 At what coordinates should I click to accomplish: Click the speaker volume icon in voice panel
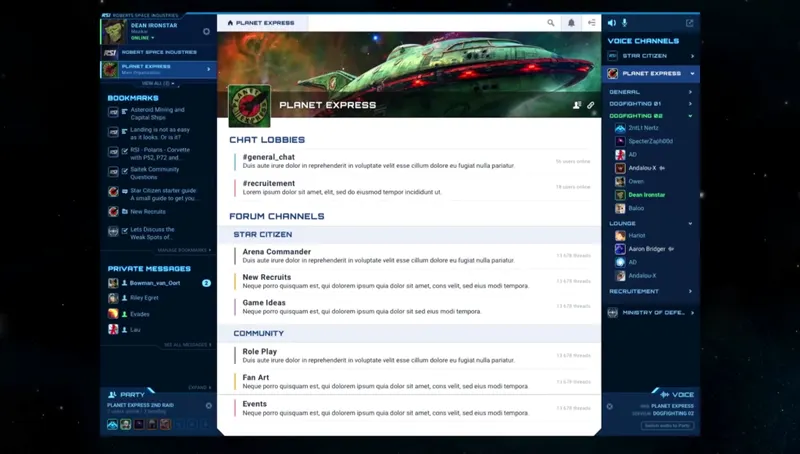[x=611, y=22]
